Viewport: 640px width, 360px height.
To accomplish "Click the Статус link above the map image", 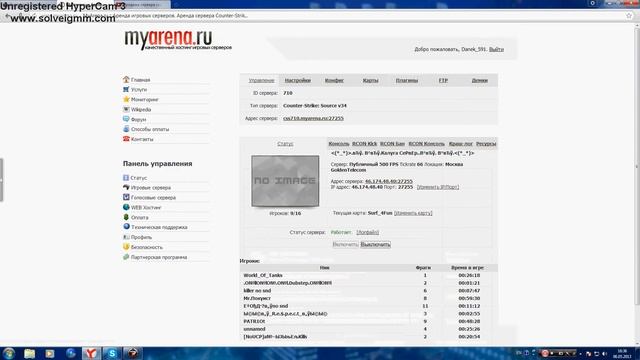I will click(285, 144).
